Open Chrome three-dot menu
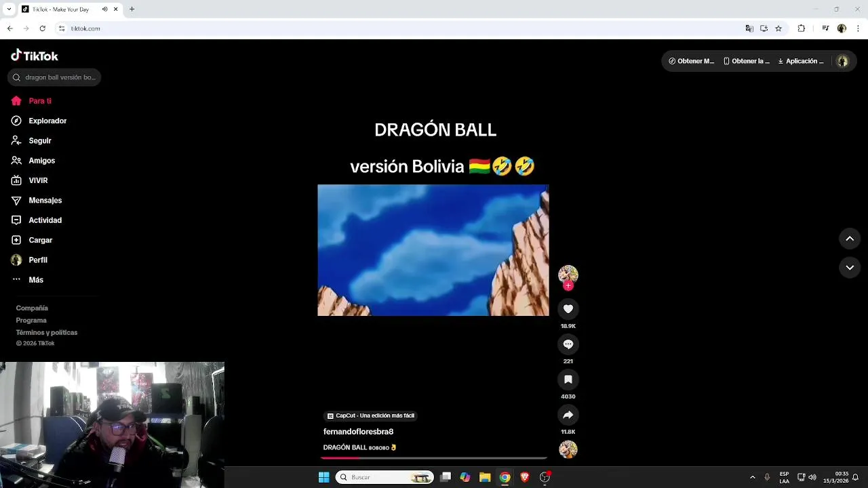Viewport: 868px width, 488px height. pos(859,28)
